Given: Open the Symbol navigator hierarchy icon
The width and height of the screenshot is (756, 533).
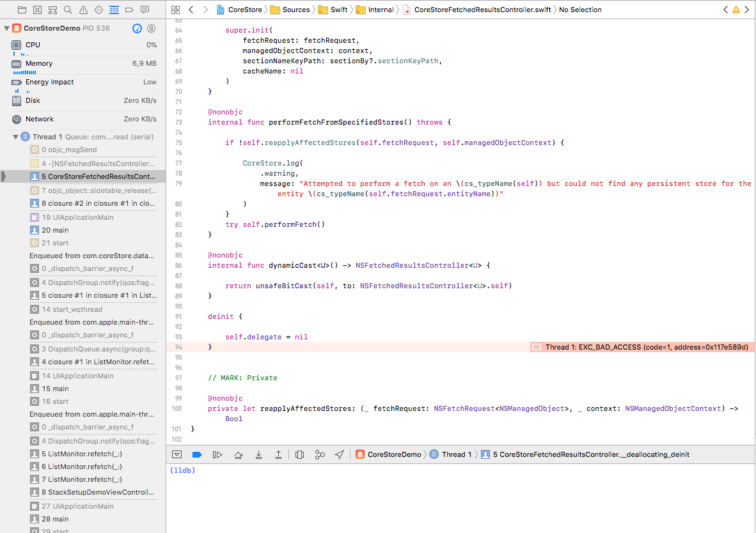Looking at the screenshot, I should click(x=52, y=10).
